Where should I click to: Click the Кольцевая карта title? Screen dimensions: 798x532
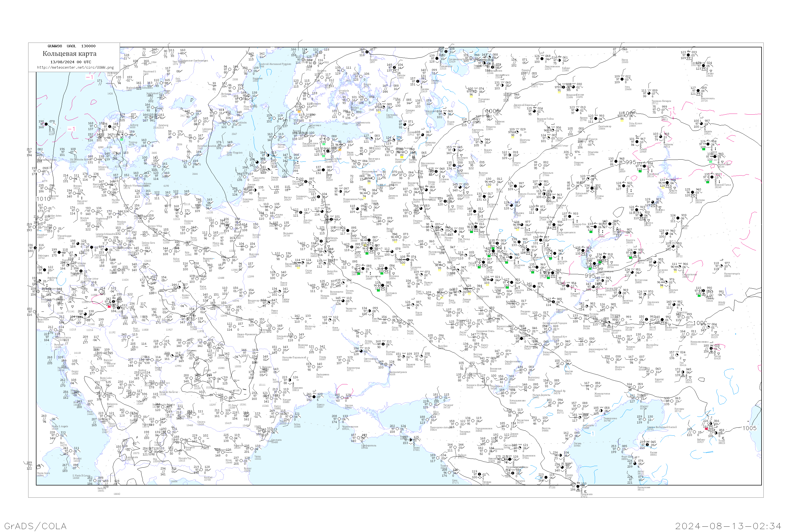click(x=69, y=54)
